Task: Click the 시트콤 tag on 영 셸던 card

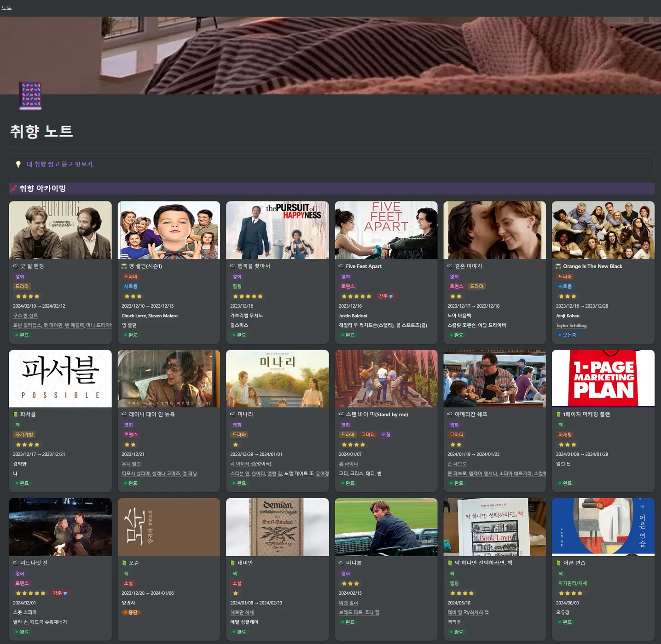Action: [131, 286]
